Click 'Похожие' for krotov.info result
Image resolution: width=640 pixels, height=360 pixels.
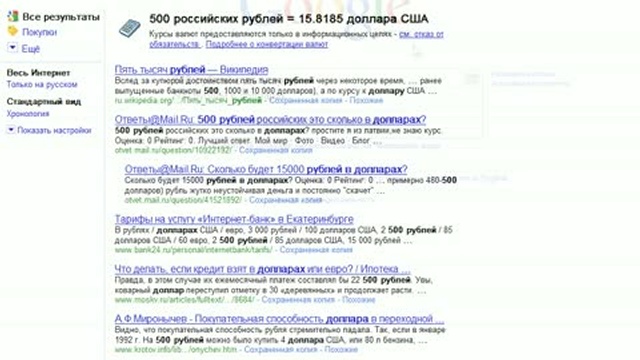[341, 349]
